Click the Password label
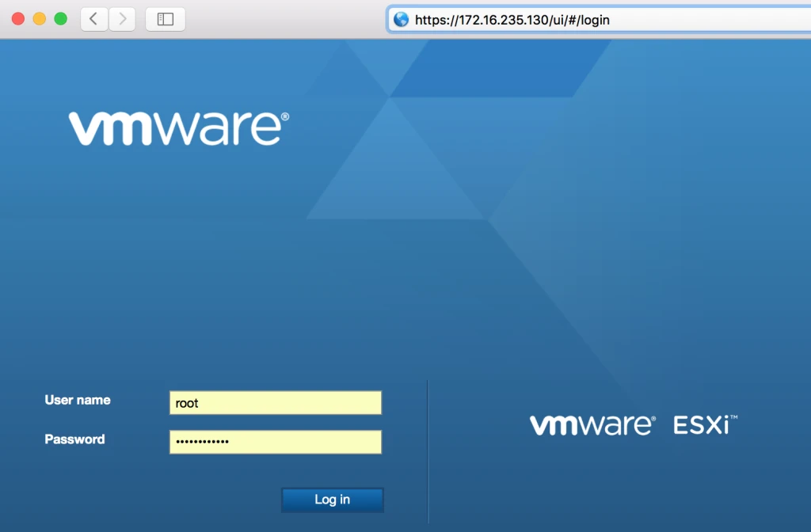The width and height of the screenshot is (811, 532). coord(74,439)
